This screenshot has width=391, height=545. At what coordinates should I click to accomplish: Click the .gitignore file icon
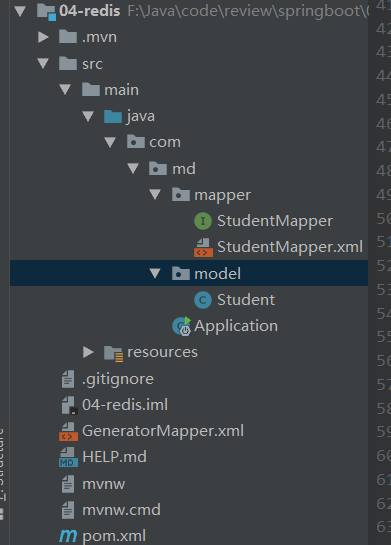click(x=68, y=379)
